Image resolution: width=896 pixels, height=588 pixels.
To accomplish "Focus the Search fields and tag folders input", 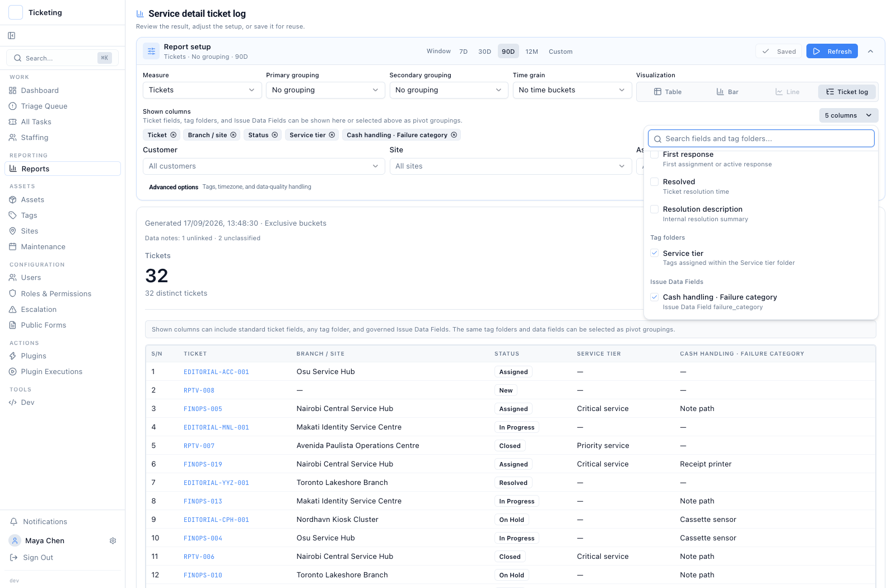I will (x=761, y=139).
